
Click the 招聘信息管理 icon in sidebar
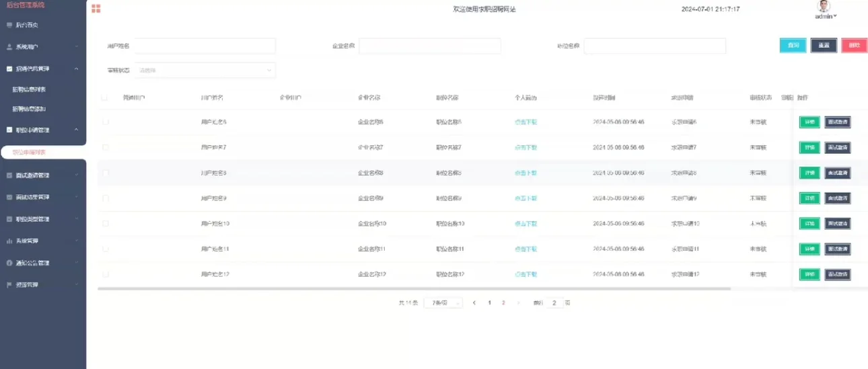pos(9,69)
